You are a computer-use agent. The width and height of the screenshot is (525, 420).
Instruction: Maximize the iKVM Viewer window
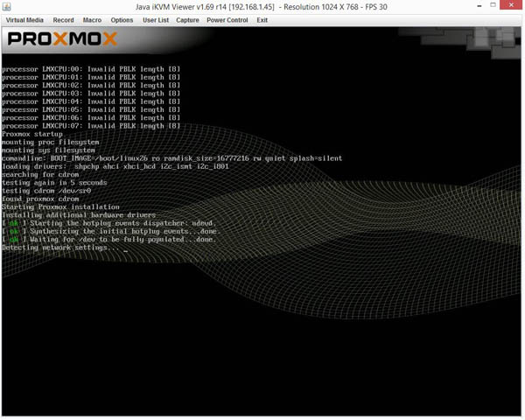tap(493, 5)
